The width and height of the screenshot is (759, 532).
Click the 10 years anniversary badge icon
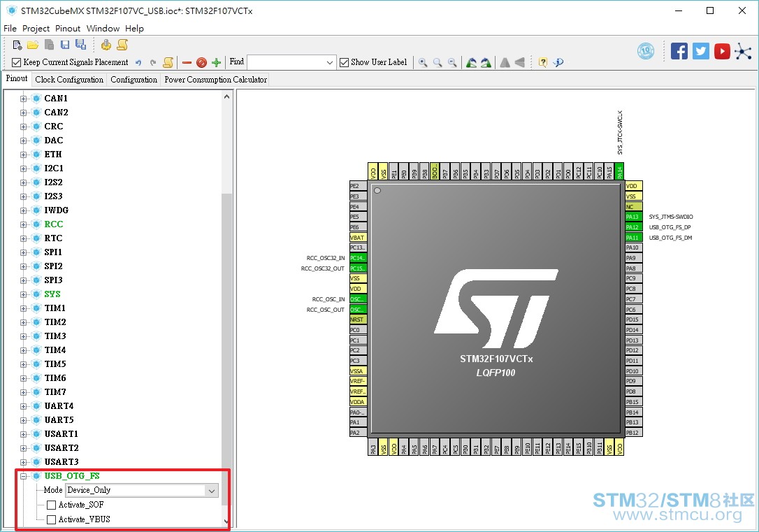tap(646, 51)
